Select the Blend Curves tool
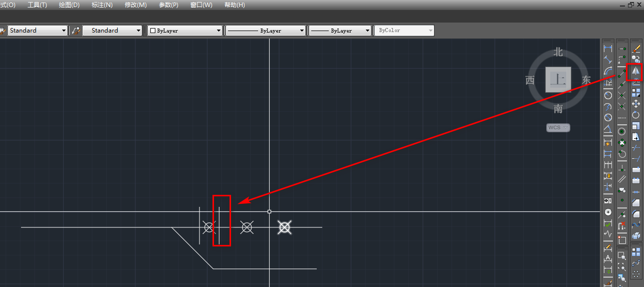This screenshot has width=644, height=287. [636, 225]
